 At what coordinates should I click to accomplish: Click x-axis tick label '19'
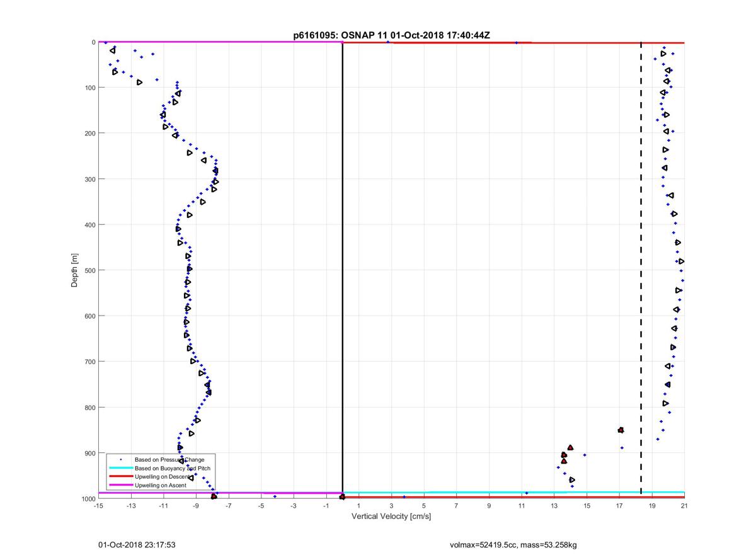[652, 505]
